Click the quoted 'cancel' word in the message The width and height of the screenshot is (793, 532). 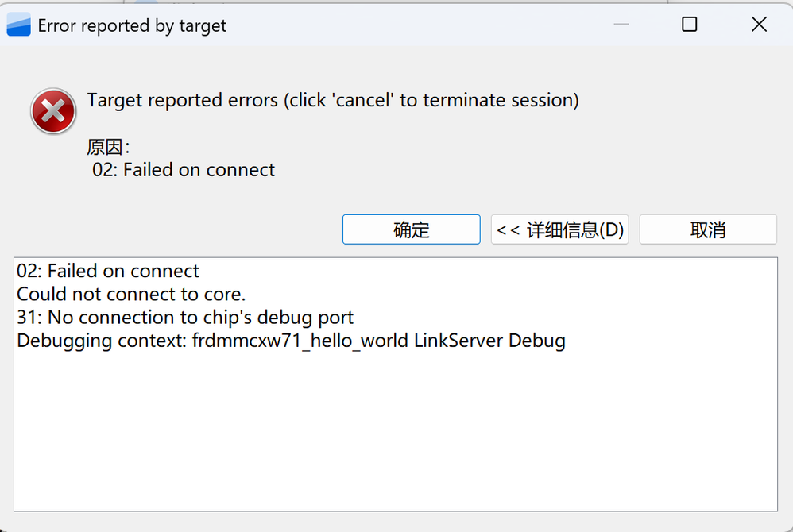click(363, 101)
